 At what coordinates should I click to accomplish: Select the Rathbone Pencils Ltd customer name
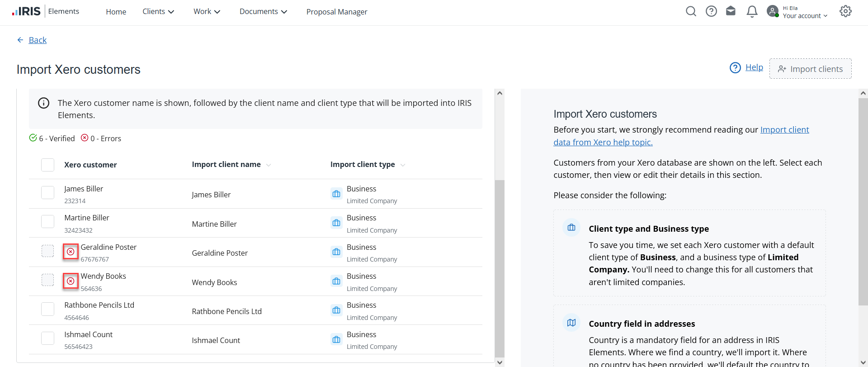[x=99, y=305]
